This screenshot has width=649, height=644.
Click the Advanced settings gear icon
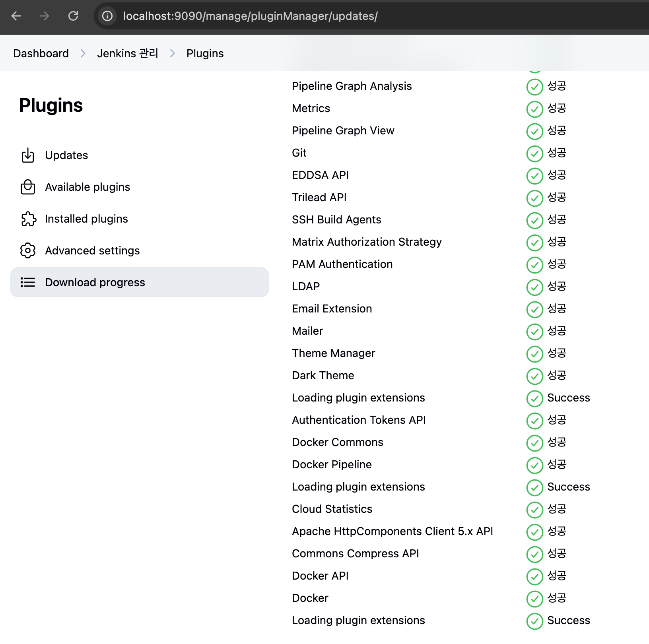coord(28,250)
